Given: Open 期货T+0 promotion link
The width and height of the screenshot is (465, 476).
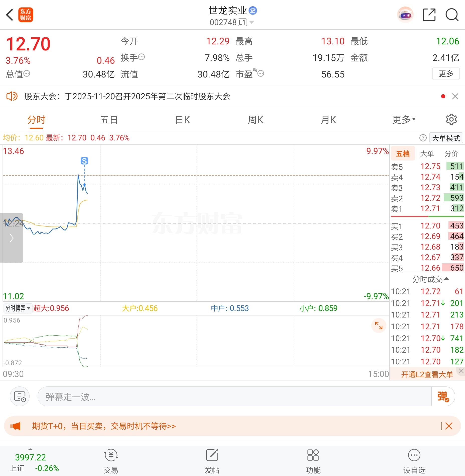Looking at the screenshot, I should (x=104, y=426).
